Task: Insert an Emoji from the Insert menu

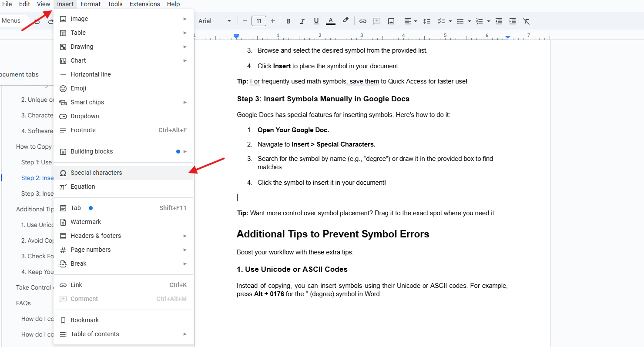Action: tap(79, 88)
